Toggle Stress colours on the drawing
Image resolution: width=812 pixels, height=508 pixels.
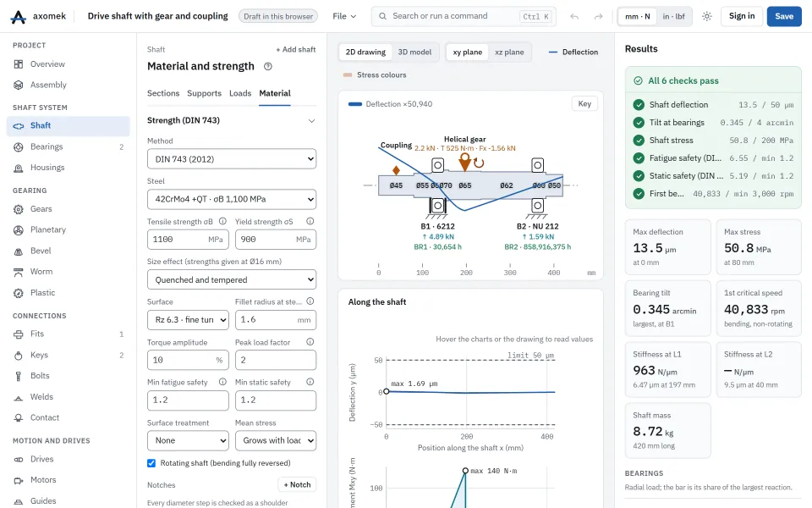(375, 75)
